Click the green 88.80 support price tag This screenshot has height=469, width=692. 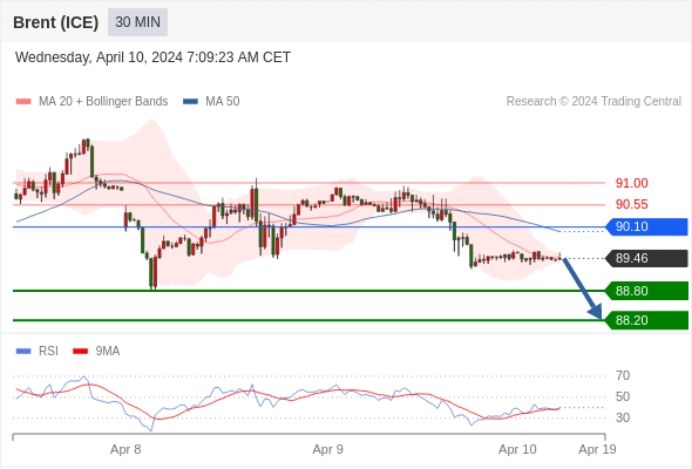(647, 291)
